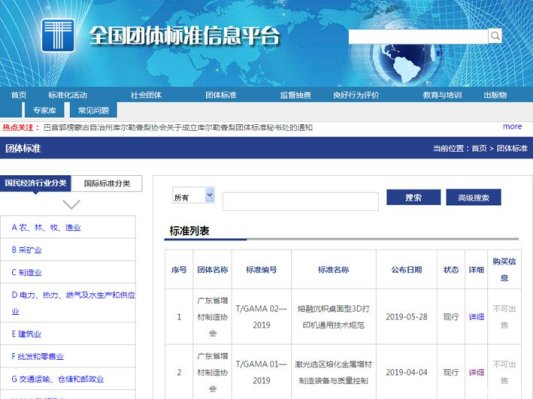This screenshot has height=399, width=533.
Task: Open 监督抽查 menu item
Action: tap(295, 95)
